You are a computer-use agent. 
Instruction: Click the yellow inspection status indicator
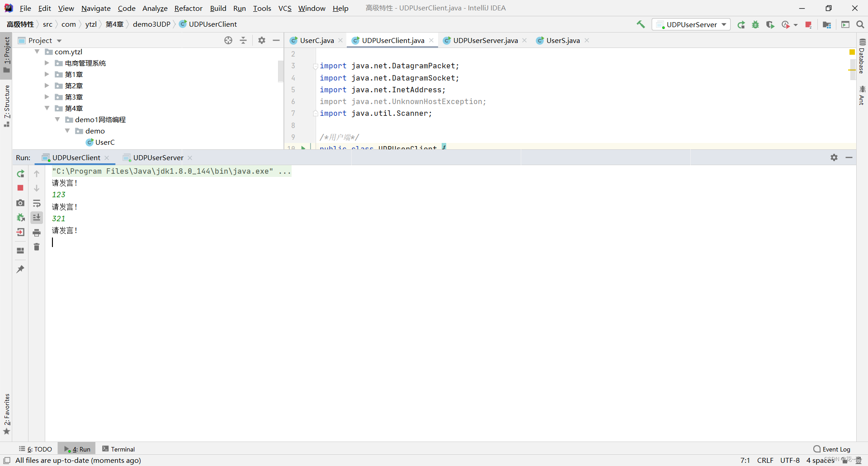(852, 52)
